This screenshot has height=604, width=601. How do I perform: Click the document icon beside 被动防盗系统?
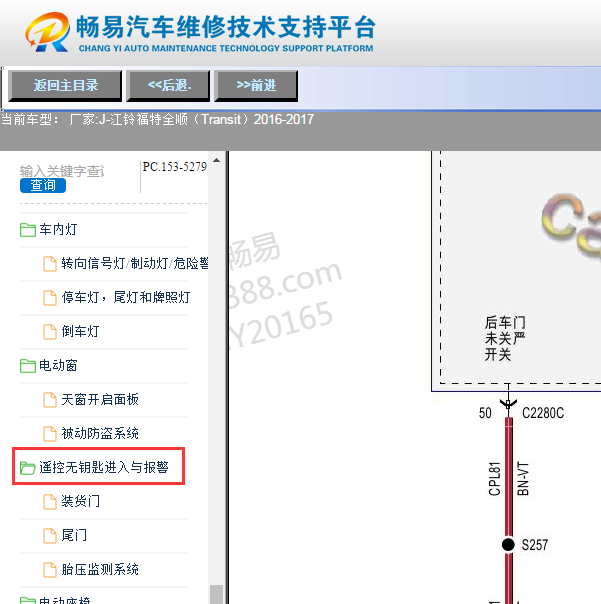[x=50, y=433]
